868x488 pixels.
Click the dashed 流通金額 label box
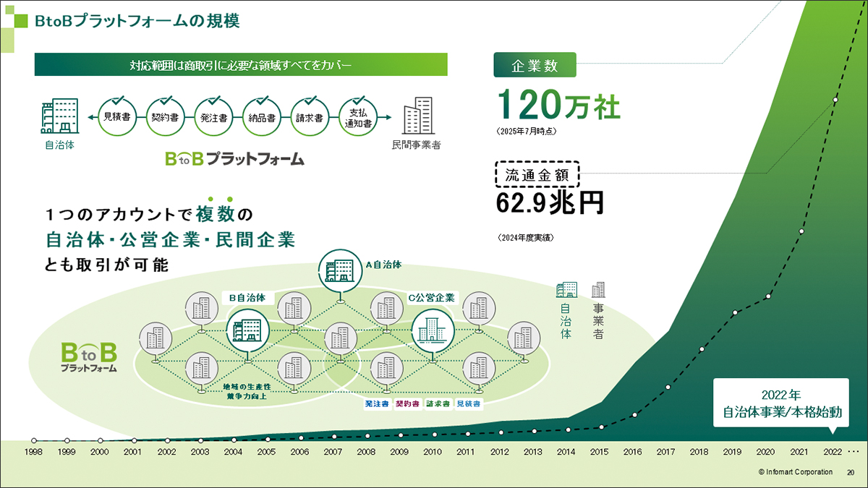coord(537,174)
